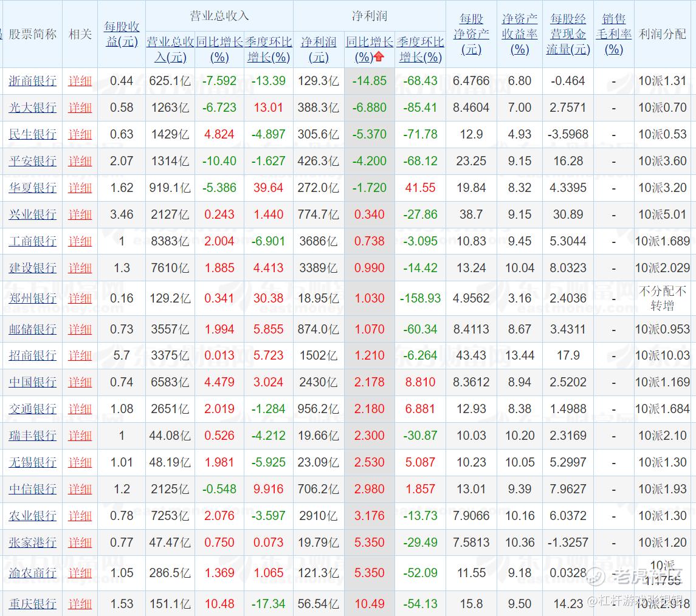Select 兴业银行 earnings per share 3.46
Viewport: 696px width, 616px height.
tap(122, 214)
